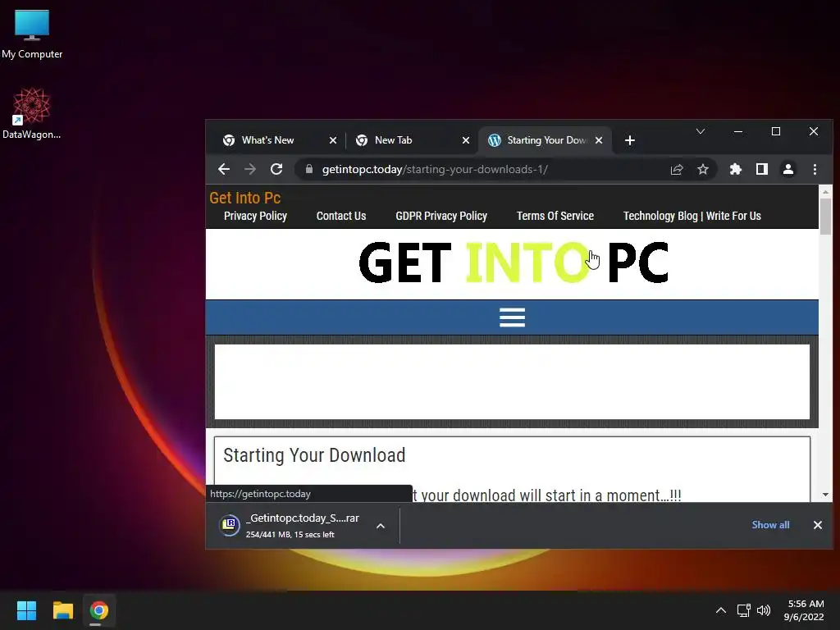Viewport: 840px width, 630px height.
Task: Close the New Tab tab
Action: coord(466,140)
